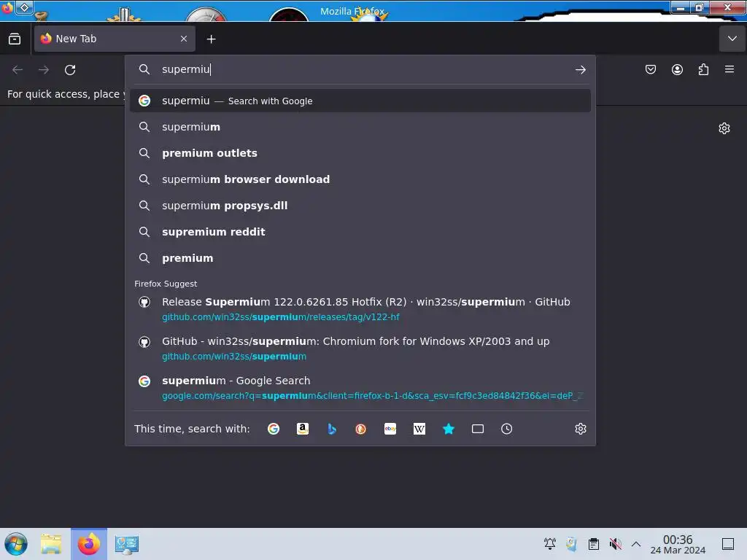The height and width of the screenshot is (560, 747).
Task: Toggle muted volume icon in tray
Action: click(x=615, y=544)
